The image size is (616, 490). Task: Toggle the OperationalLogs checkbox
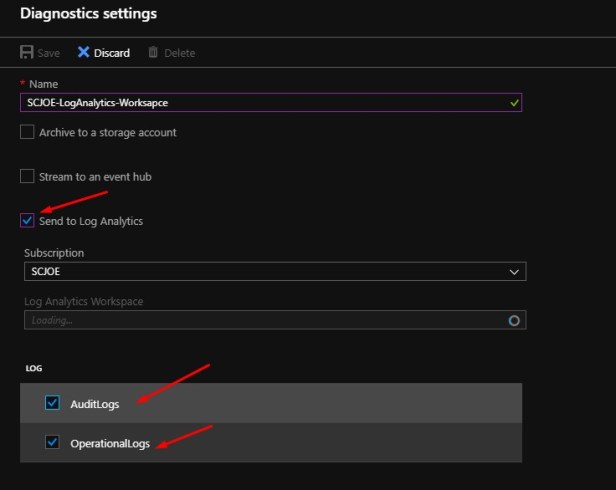tap(52, 442)
